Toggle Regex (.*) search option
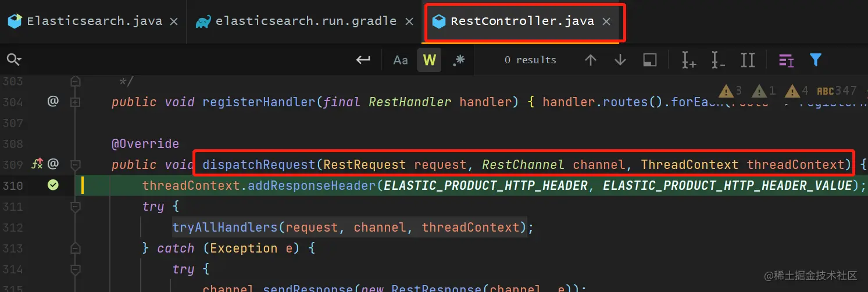 point(459,60)
